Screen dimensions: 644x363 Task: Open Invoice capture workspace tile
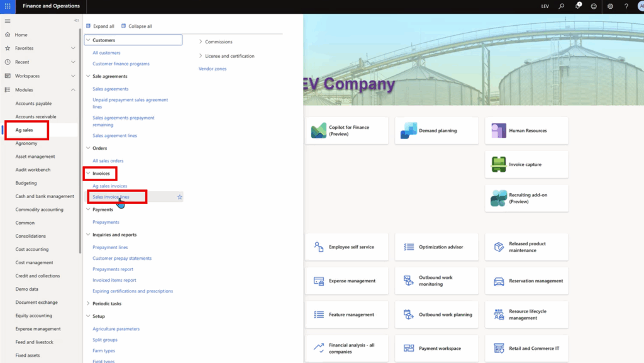pos(526,164)
